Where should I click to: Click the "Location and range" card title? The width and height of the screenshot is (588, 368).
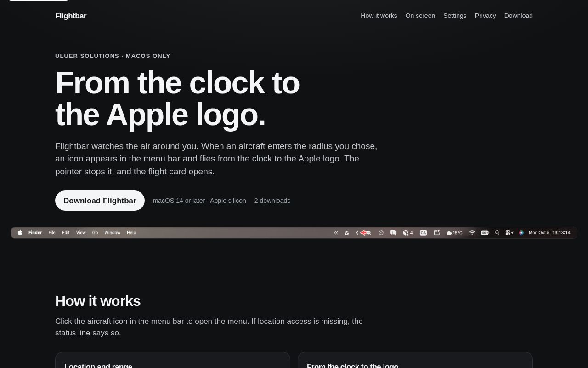click(98, 366)
